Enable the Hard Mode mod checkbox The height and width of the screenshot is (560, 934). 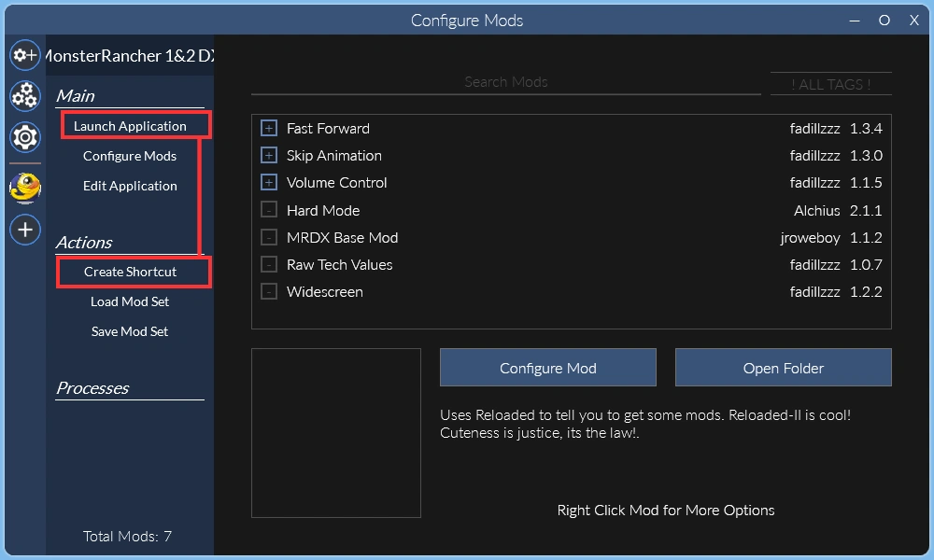pos(269,211)
